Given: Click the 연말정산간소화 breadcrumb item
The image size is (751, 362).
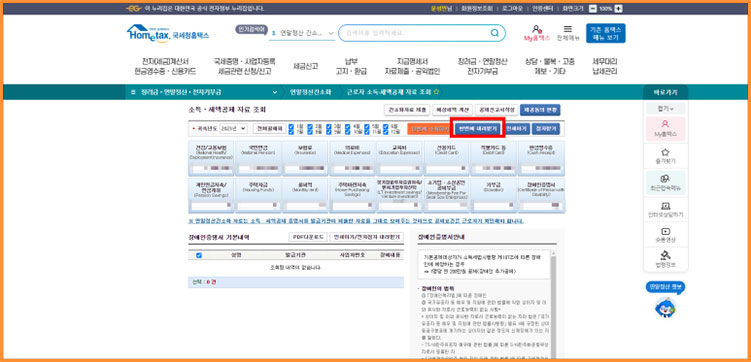Looking at the screenshot, I should 310,92.
